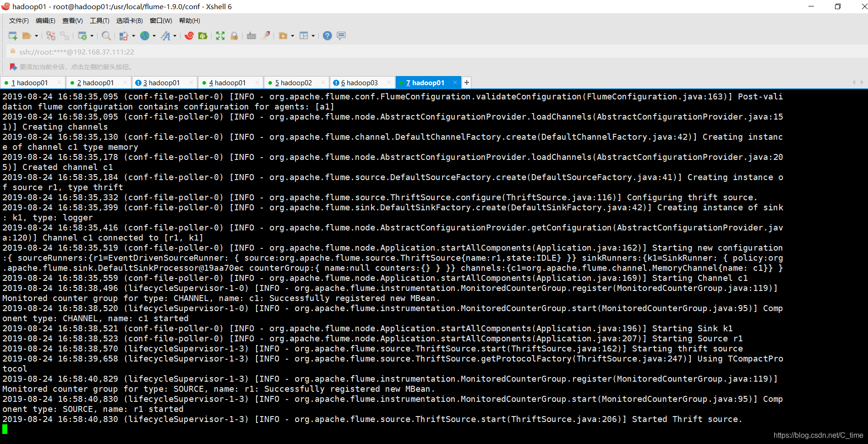Open the key mapping keyboard icon
Screen dimensions: 868x444
tap(251, 36)
